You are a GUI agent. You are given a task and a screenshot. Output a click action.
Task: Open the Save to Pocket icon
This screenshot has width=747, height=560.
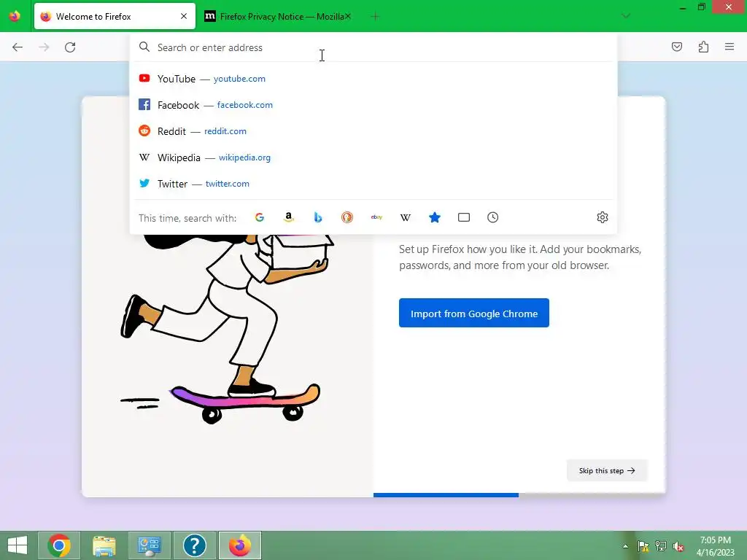pyautogui.click(x=676, y=47)
